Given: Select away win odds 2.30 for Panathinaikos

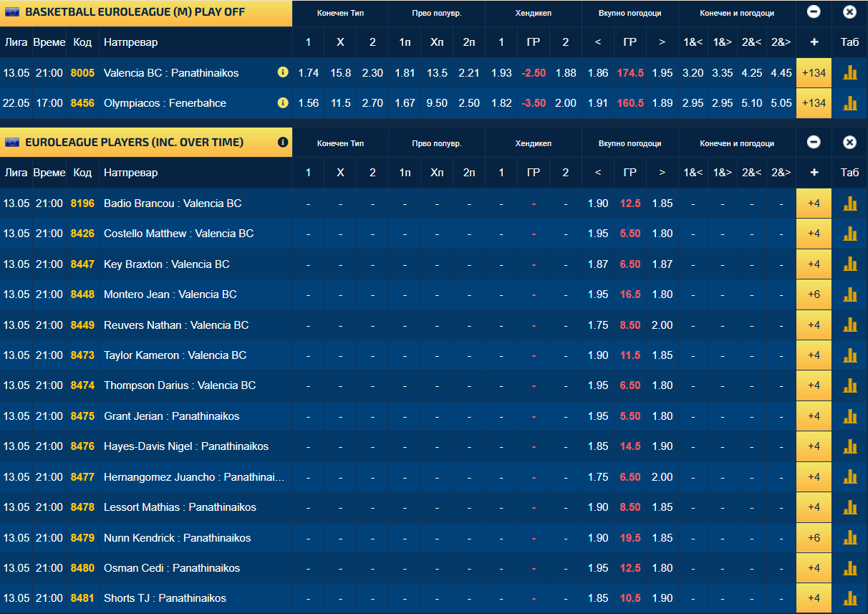Looking at the screenshot, I should (x=372, y=73).
